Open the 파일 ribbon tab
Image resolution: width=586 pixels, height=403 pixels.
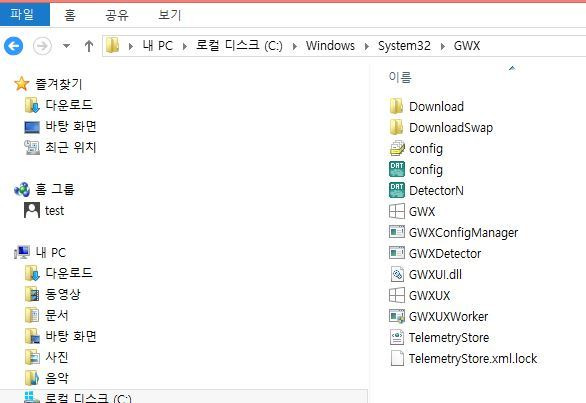click(x=24, y=14)
